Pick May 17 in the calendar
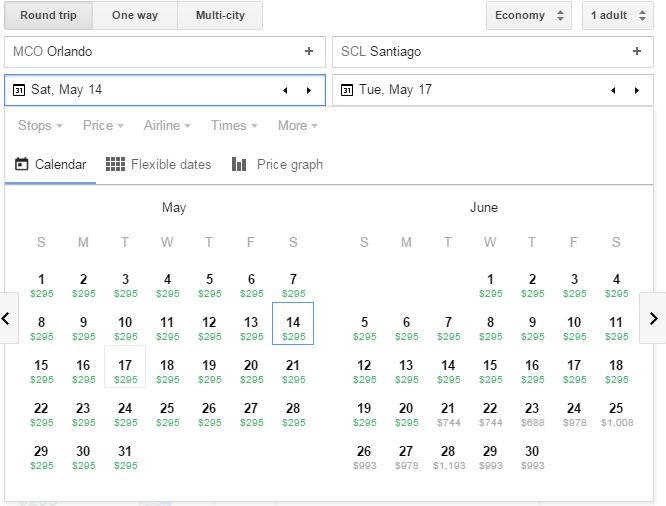Viewport: 666px width, 506px height. (x=125, y=371)
